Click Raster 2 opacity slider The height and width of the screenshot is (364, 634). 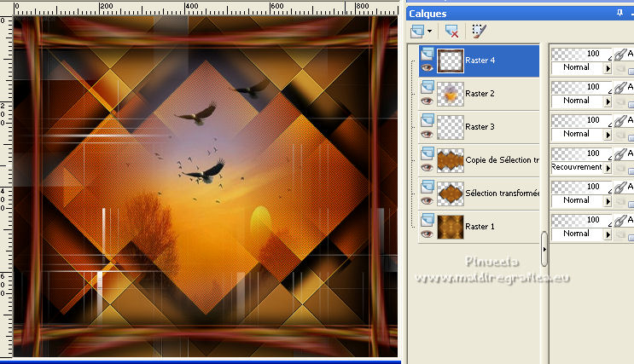[x=581, y=87]
